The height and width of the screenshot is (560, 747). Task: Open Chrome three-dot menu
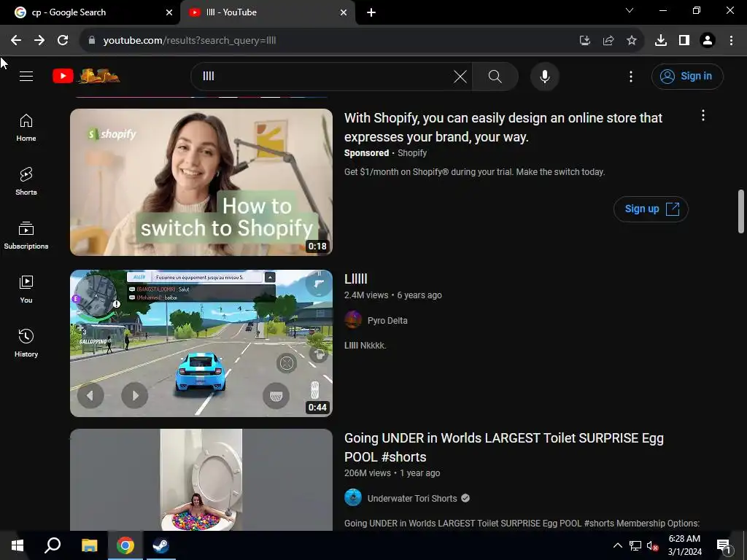pyautogui.click(x=731, y=41)
